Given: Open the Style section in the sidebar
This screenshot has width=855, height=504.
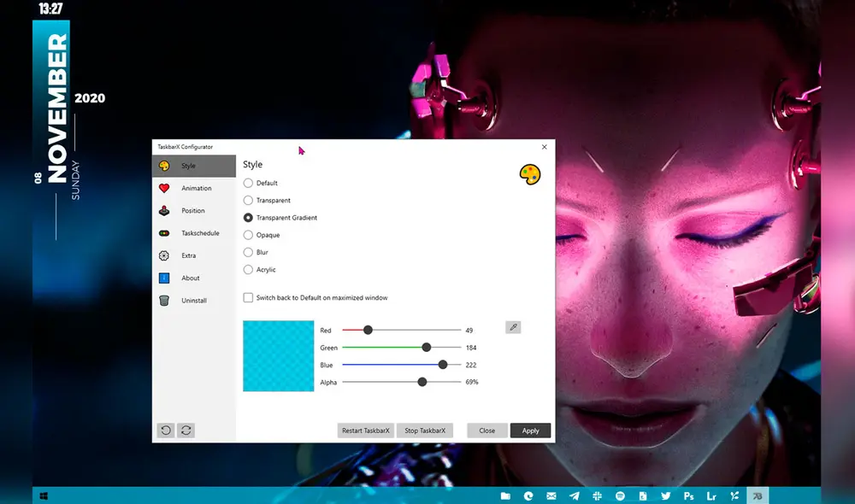Looking at the screenshot, I should (186, 166).
